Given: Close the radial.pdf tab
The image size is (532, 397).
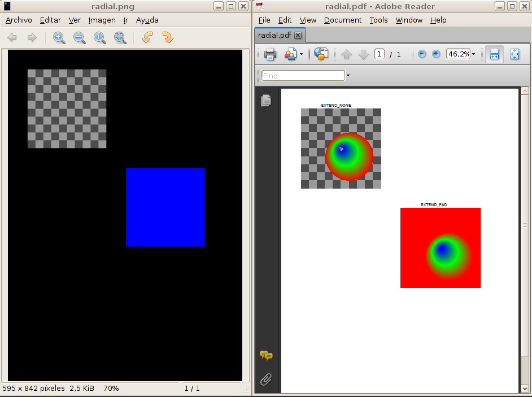Looking at the screenshot, I should pos(298,36).
